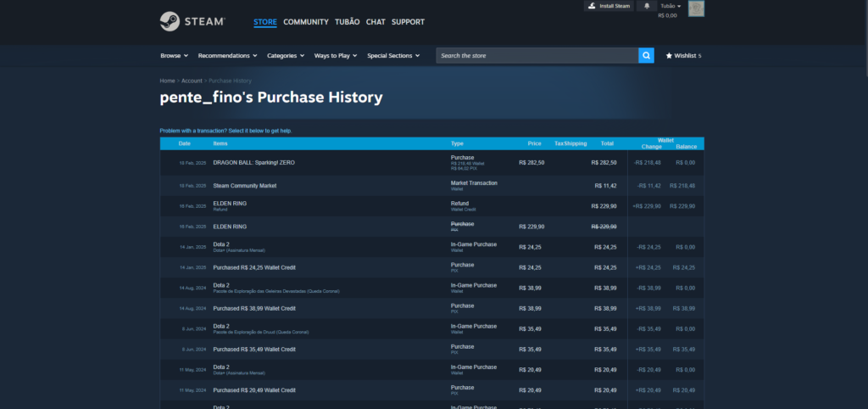Open the Tubão account dropdown
Screen dimensions: 868x409
(x=670, y=6)
